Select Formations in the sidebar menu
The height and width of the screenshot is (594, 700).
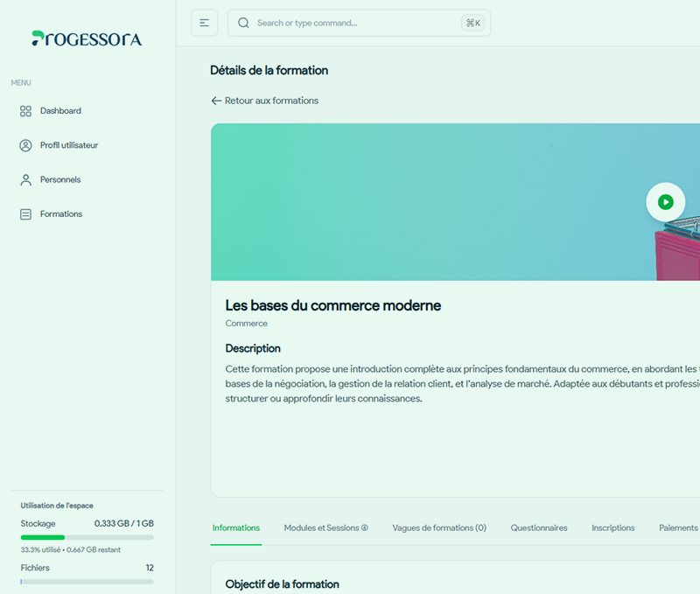pyautogui.click(x=60, y=214)
